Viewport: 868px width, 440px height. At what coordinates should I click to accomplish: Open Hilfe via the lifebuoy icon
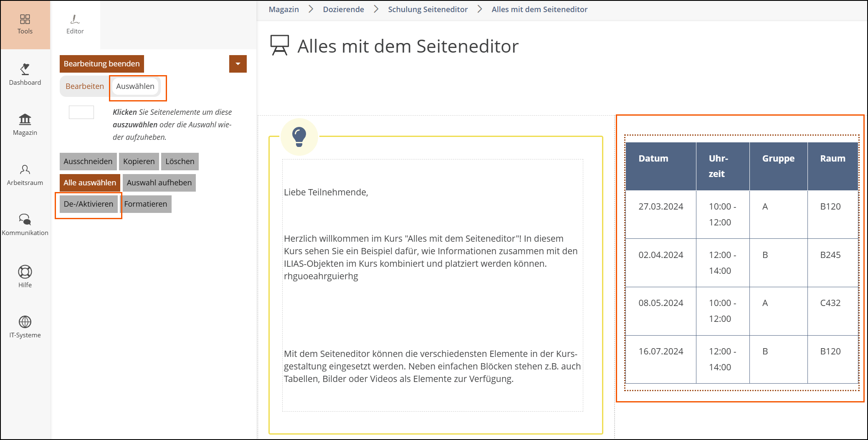25,272
